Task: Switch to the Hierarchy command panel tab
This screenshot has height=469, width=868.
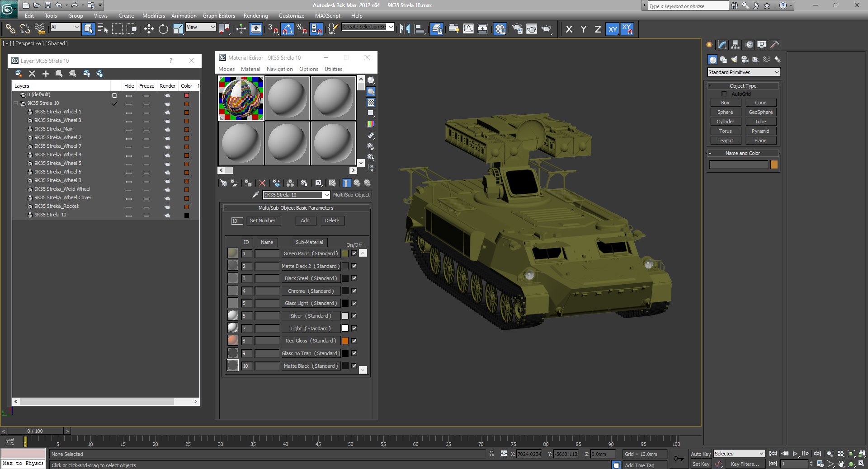Action: tap(736, 44)
